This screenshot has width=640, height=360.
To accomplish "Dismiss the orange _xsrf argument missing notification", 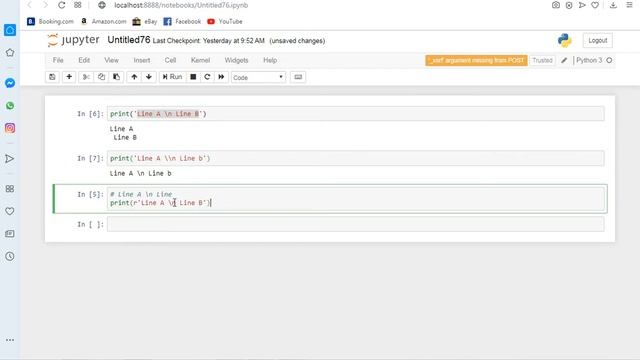I will coord(476,60).
